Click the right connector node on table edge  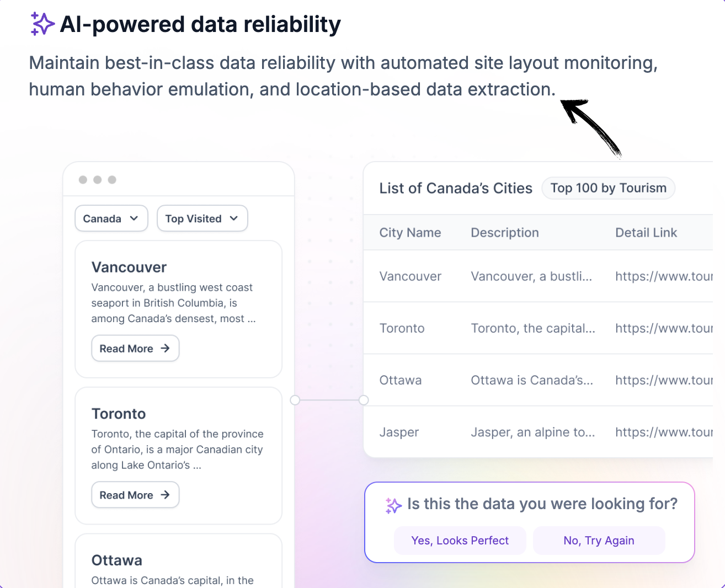pyautogui.click(x=364, y=400)
